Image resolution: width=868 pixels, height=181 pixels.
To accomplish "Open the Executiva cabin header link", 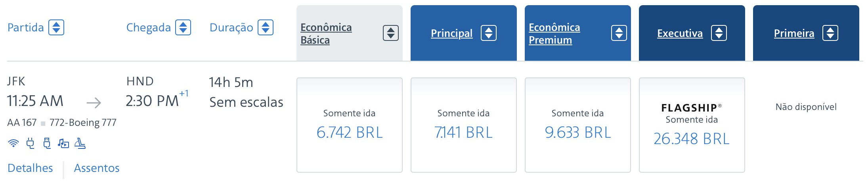I will click(x=680, y=33).
